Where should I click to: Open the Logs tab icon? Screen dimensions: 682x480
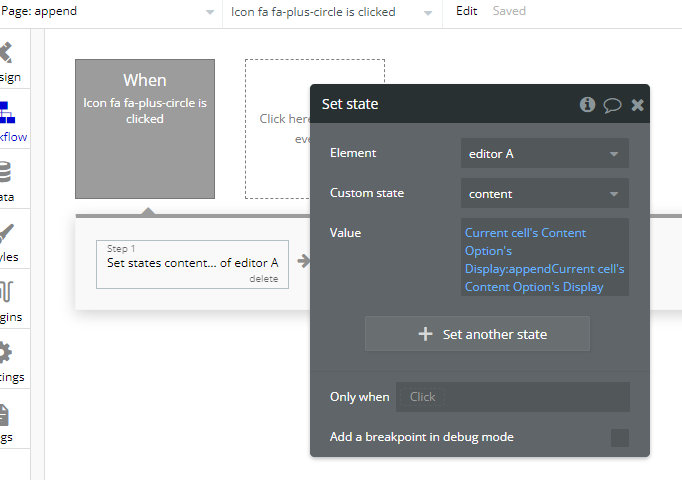click(8, 420)
